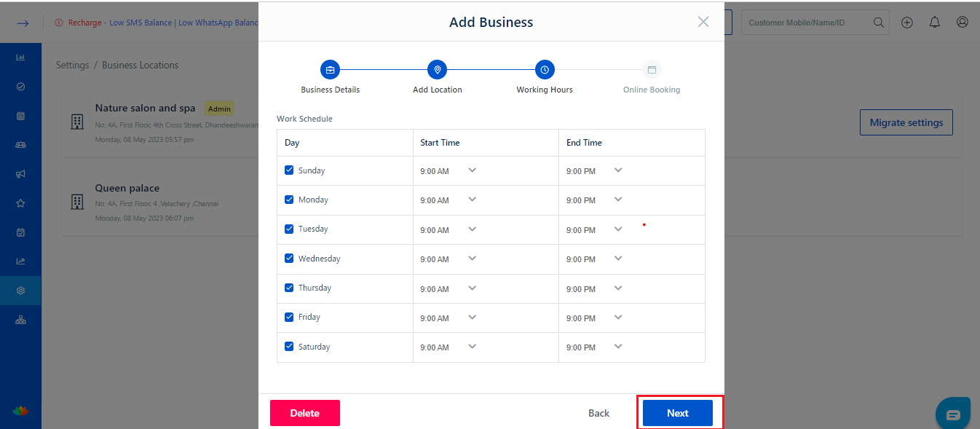Go to Online Booking step label
This screenshot has width=980, height=429.
click(x=652, y=90)
